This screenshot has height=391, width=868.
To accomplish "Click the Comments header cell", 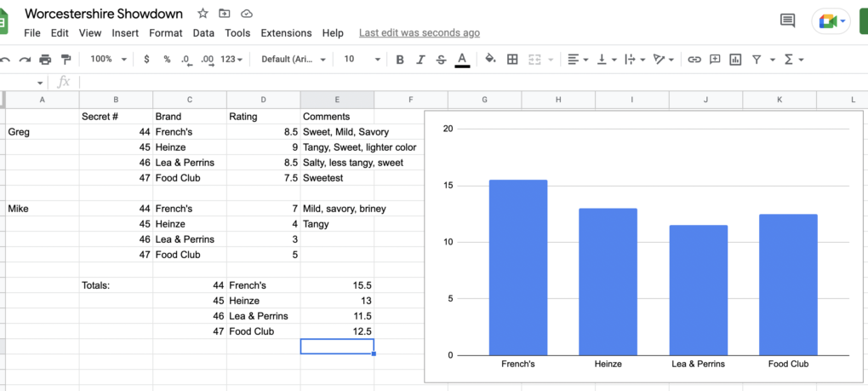I will pos(337,117).
